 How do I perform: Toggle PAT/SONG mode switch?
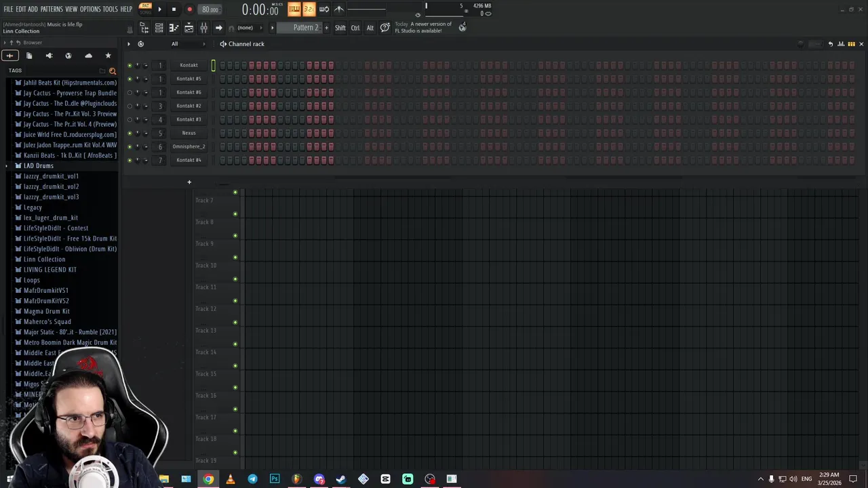145,9
